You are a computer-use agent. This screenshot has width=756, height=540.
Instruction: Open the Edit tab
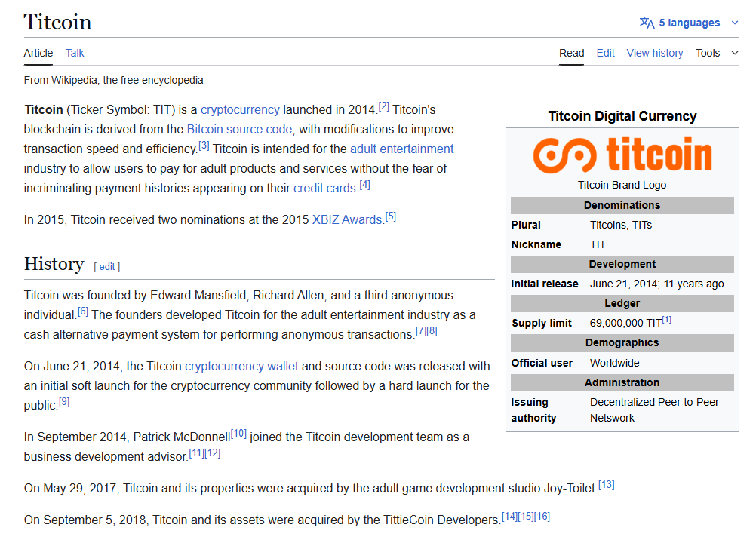pyautogui.click(x=606, y=53)
